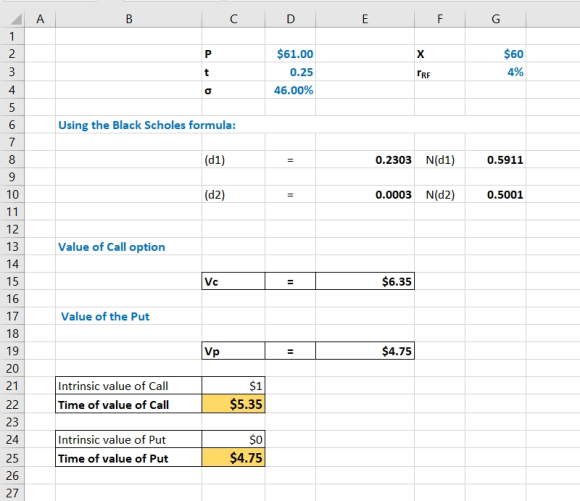Select row 15 header
Viewport: 580px width, 501px height.
[x=12, y=282]
